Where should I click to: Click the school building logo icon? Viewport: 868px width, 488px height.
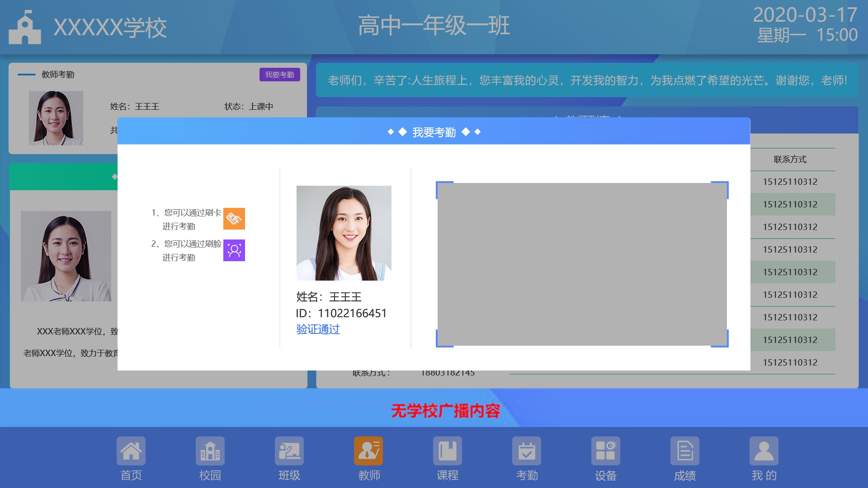[25, 28]
